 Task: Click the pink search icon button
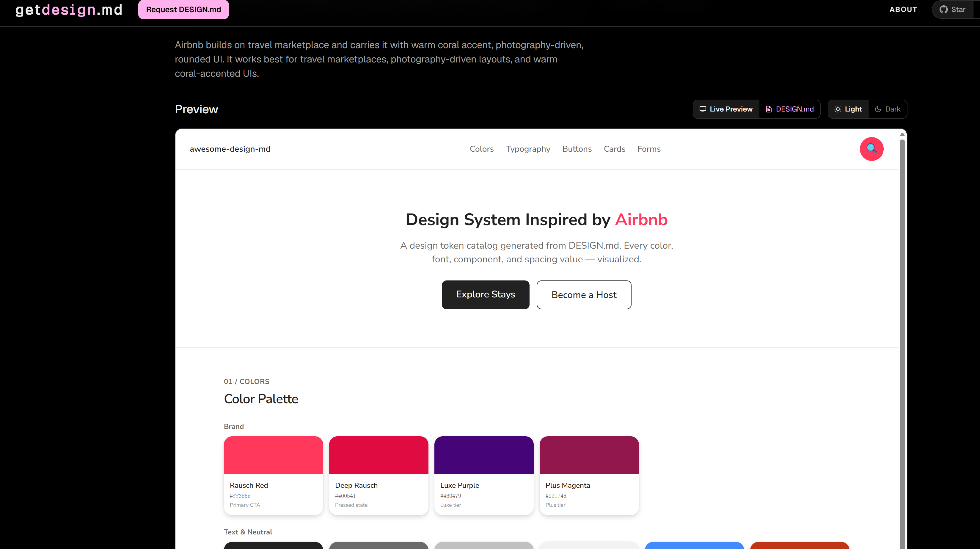point(871,149)
